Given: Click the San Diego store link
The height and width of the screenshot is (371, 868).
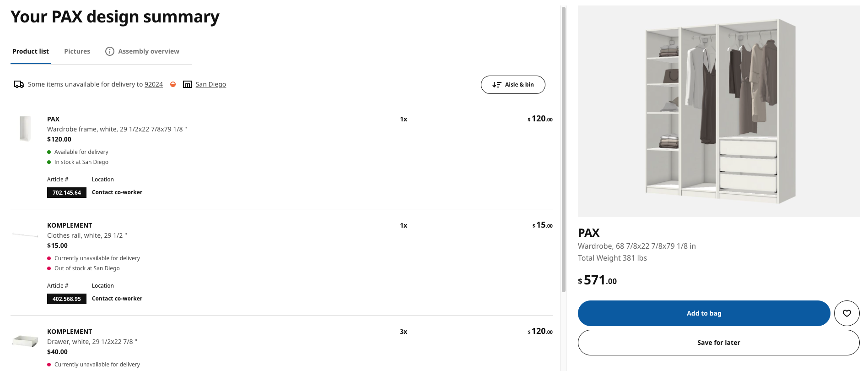Looking at the screenshot, I should point(210,84).
